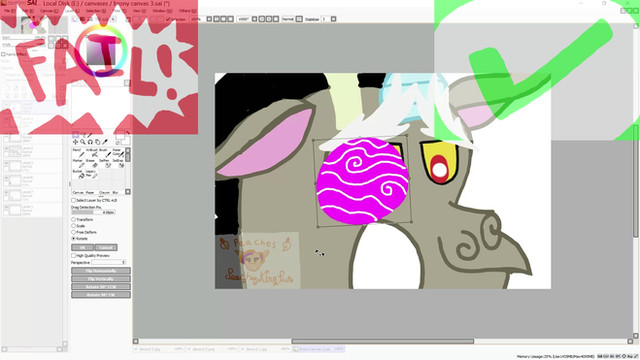Enable Select Layer by CTRL+LB checkbox
640x360 pixels.
click(x=94, y=200)
